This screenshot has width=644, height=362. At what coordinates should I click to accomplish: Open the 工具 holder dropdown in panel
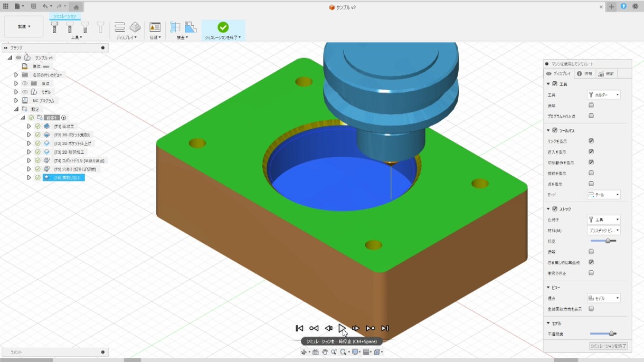tap(604, 95)
